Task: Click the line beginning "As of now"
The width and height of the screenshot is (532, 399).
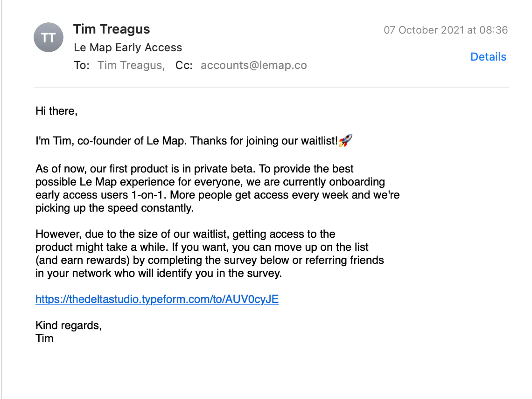Action: click(194, 169)
